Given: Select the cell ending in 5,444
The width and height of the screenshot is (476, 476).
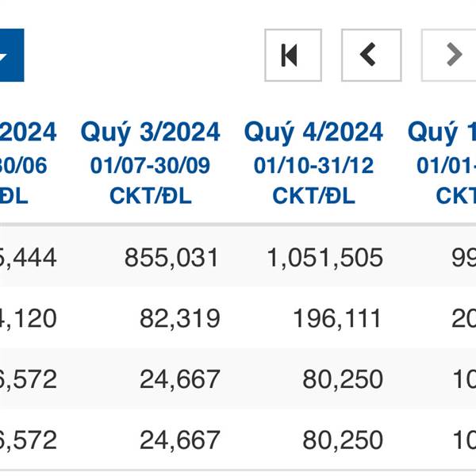Looking at the screenshot, I should 28,258.
